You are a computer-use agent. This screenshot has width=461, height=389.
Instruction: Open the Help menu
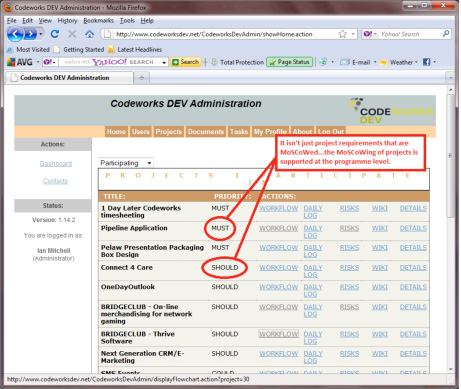coord(147,21)
